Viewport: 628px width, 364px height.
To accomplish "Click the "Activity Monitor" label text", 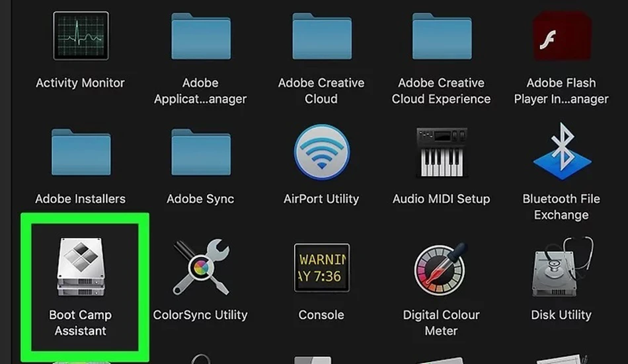I will 81,83.
